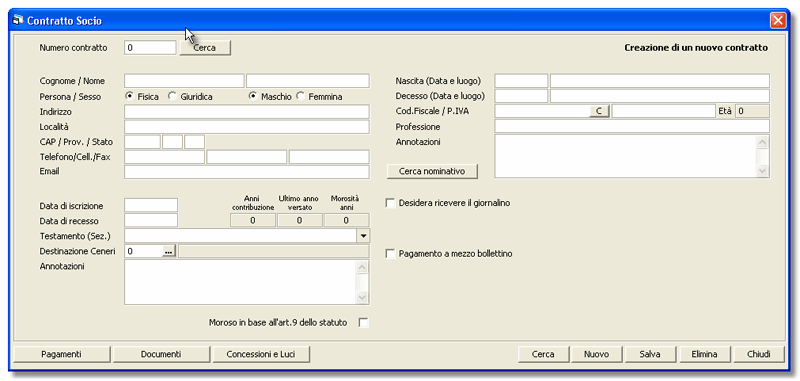
Task: Click the Cod.Fiscale input field
Action: (542, 111)
